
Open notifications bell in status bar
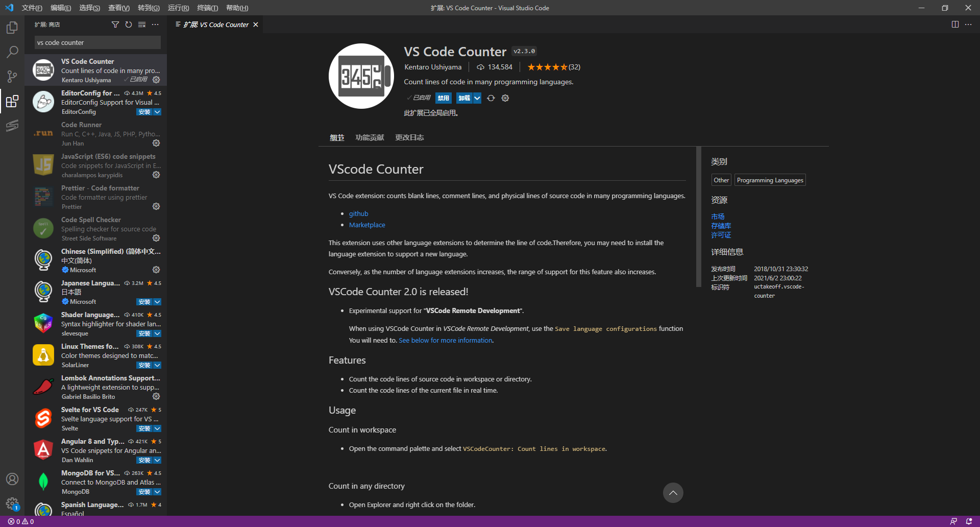(969, 521)
